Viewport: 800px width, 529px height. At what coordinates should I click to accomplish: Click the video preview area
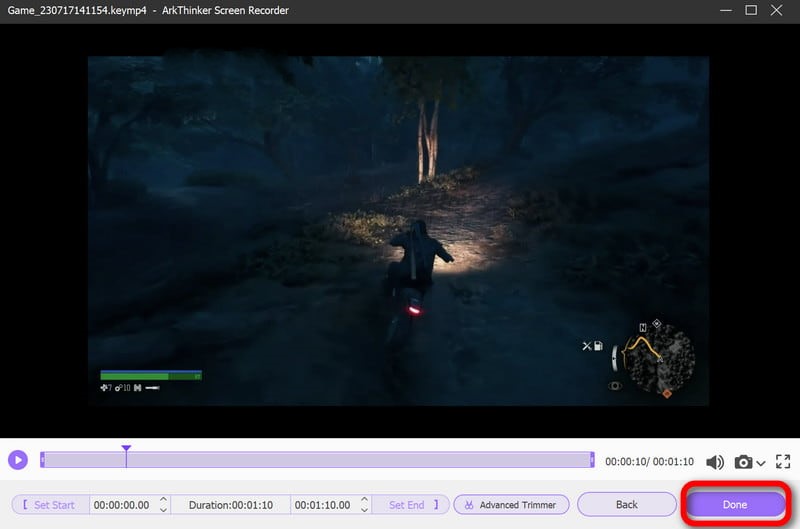(x=398, y=231)
